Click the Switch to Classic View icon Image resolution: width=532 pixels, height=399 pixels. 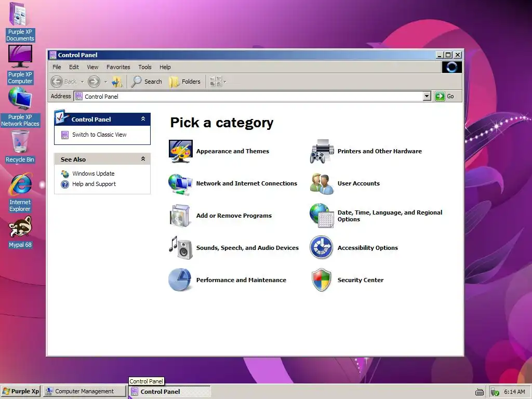[65, 135]
